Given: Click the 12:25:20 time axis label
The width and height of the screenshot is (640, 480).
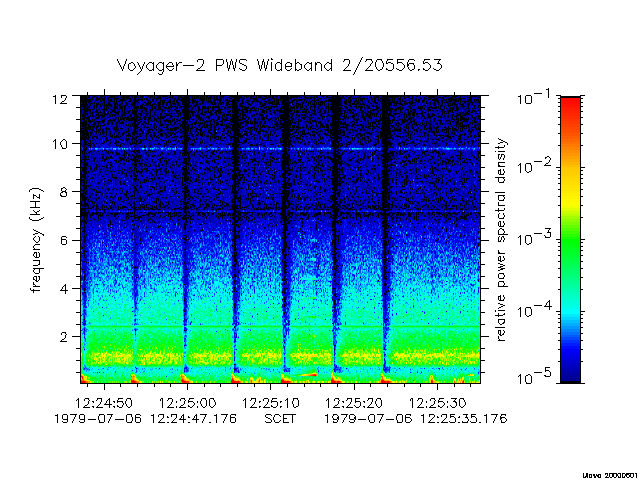Looking at the screenshot, I should (354, 404).
